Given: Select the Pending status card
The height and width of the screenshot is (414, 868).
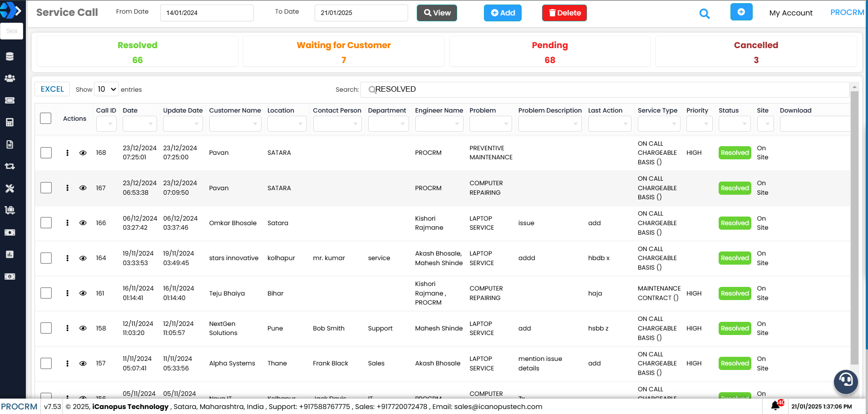Looking at the screenshot, I should click(549, 52).
